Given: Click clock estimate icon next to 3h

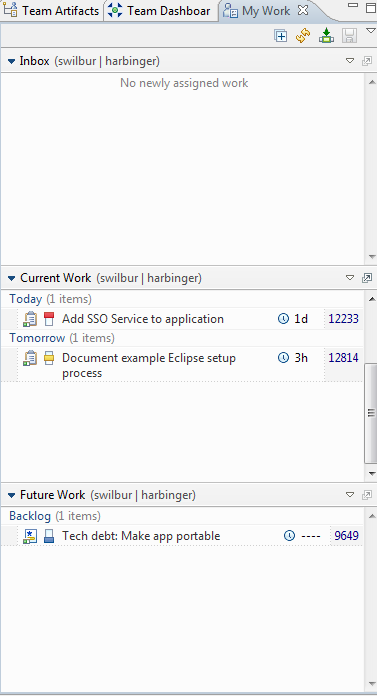Looking at the screenshot, I should click(x=283, y=357).
